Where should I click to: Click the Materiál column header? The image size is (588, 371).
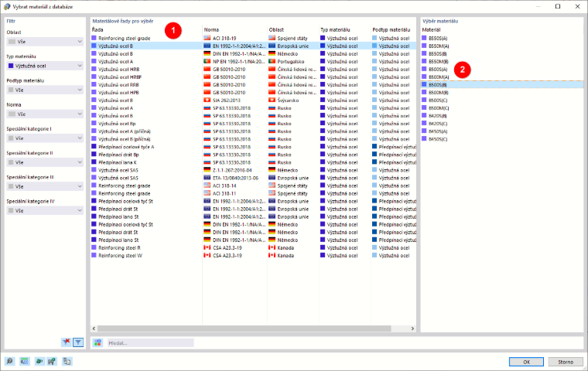(431, 29)
